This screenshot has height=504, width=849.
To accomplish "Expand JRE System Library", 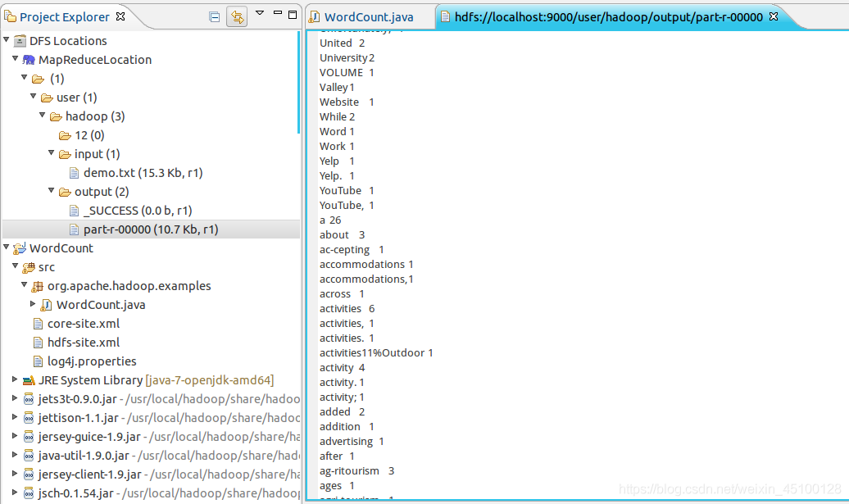I will click(15, 379).
